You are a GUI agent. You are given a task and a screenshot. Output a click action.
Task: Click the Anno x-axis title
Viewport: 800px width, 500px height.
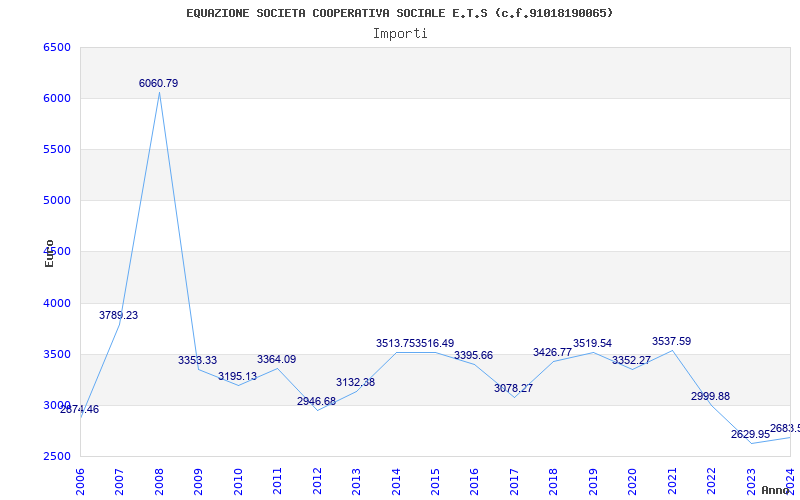776,491
